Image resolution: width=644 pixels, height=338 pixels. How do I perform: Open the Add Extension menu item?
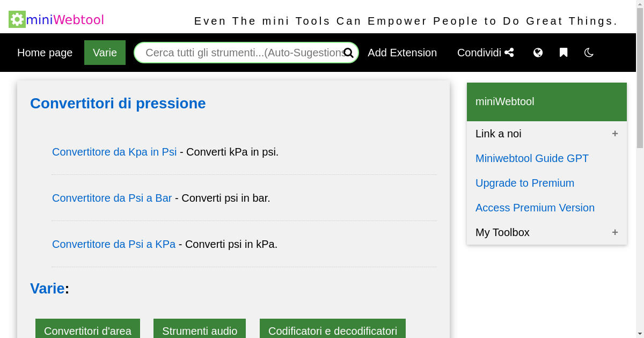(402, 53)
